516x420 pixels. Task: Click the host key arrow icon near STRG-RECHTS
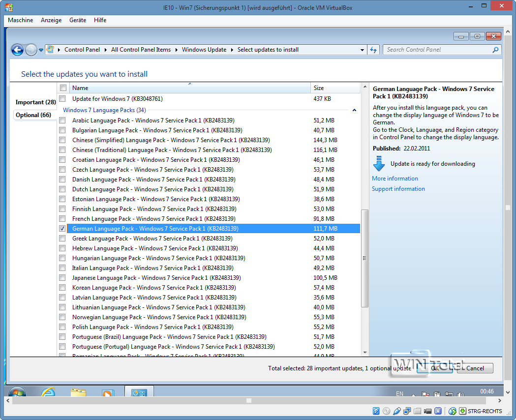click(x=463, y=411)
